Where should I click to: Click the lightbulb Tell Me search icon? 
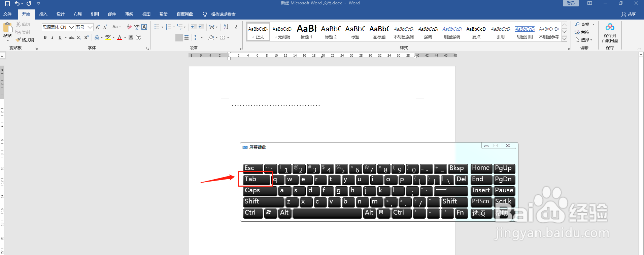click(205, 14)
